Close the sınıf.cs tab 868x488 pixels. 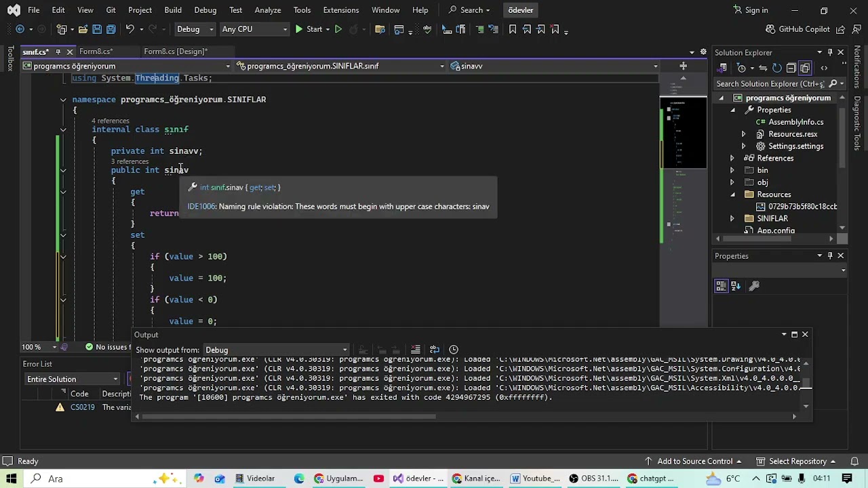click(x=69, y=52)
